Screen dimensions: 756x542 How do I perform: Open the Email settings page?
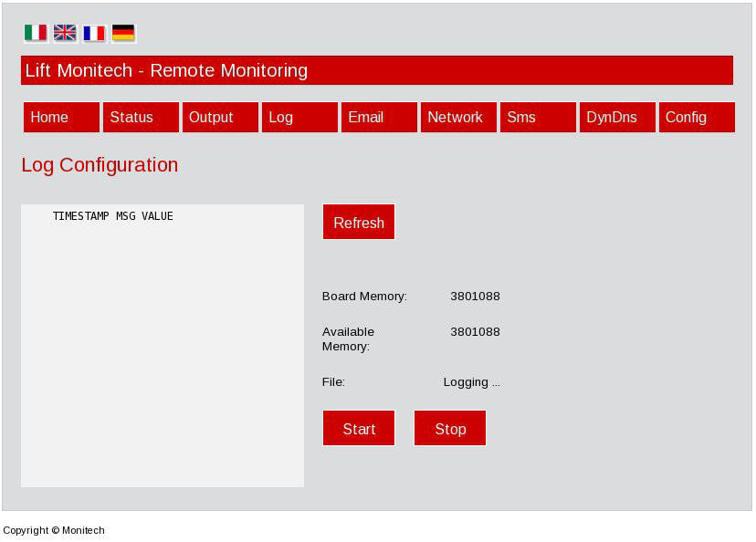coord(379,117)
